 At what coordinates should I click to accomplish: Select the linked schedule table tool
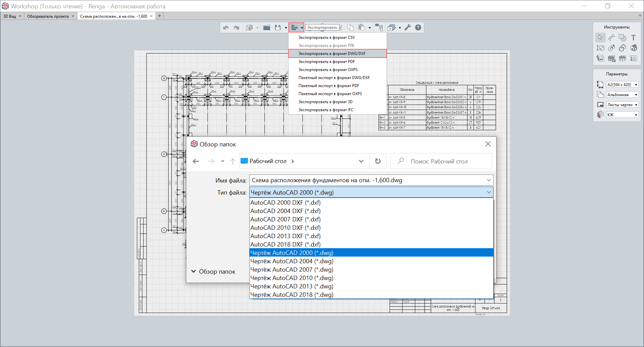[611, 58]
